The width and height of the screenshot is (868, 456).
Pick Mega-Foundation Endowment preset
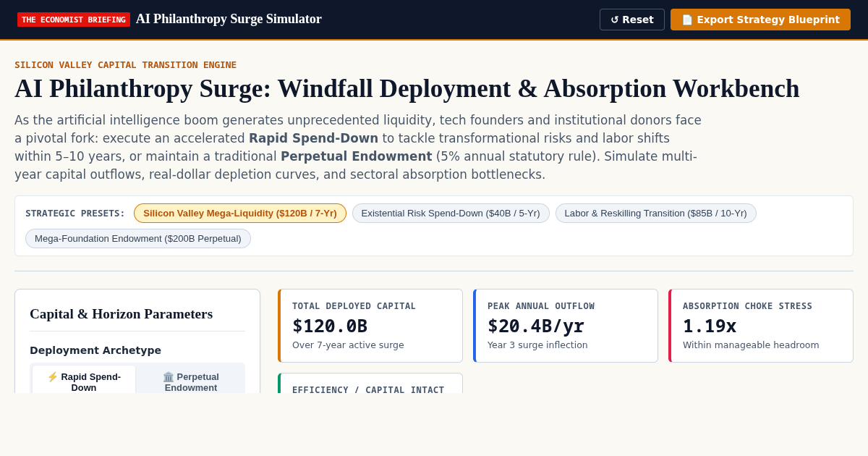click(138, 238)
